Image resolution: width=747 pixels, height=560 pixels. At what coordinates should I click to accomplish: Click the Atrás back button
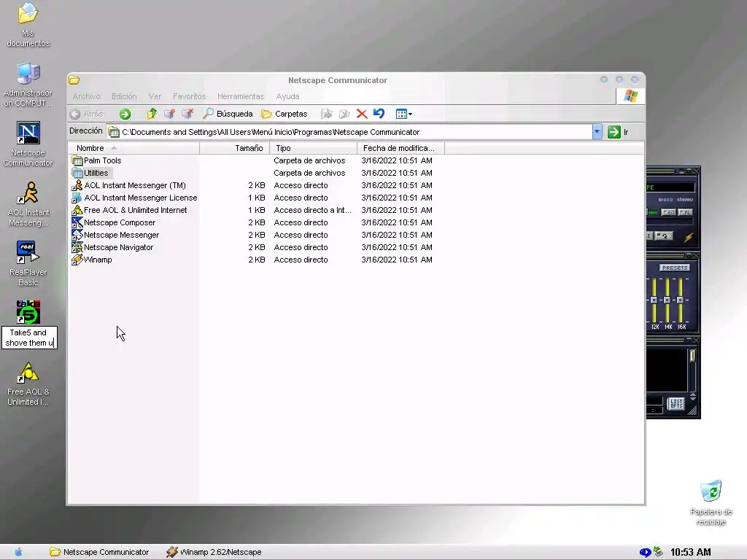(87, 114)
